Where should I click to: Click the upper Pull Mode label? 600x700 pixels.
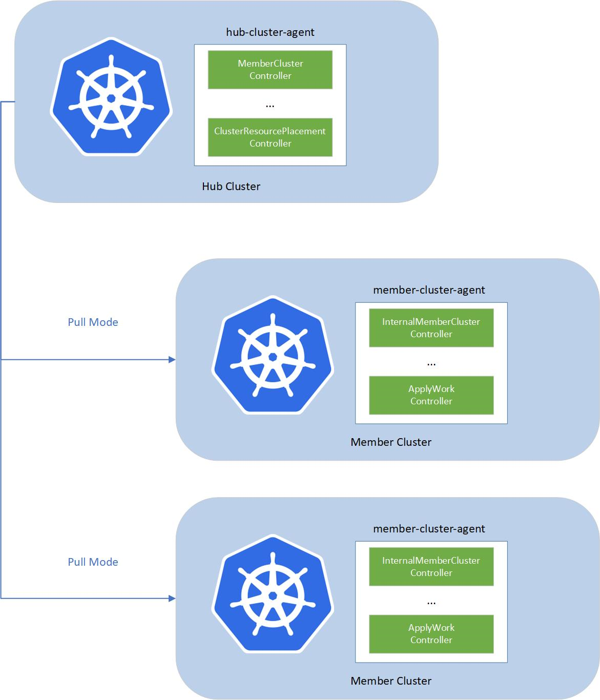[93, 322]
